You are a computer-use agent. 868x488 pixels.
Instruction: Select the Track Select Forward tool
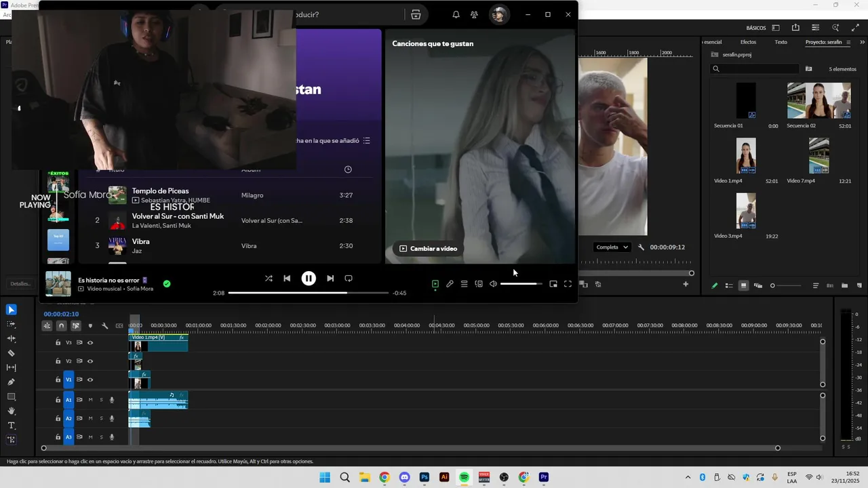tap(12, 324)
